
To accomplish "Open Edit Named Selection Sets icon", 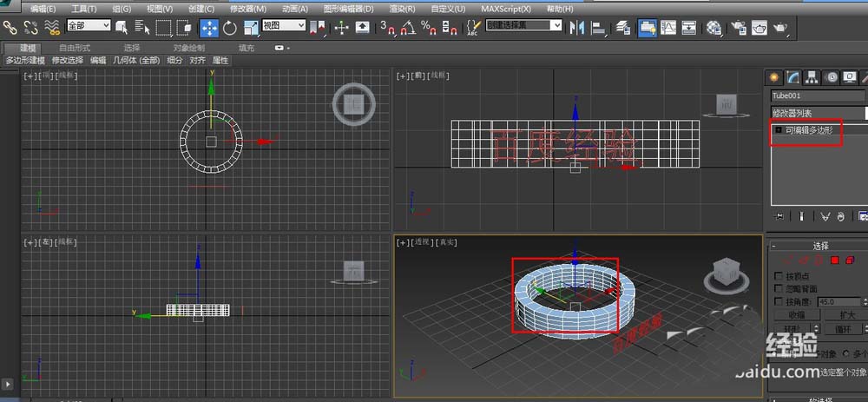I will pos(473,27).
